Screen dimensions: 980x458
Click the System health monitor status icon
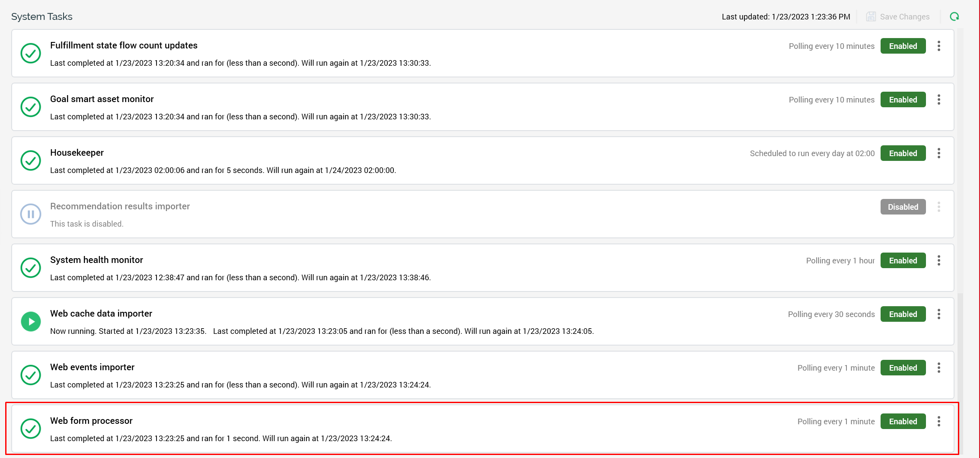coord(31,268)
